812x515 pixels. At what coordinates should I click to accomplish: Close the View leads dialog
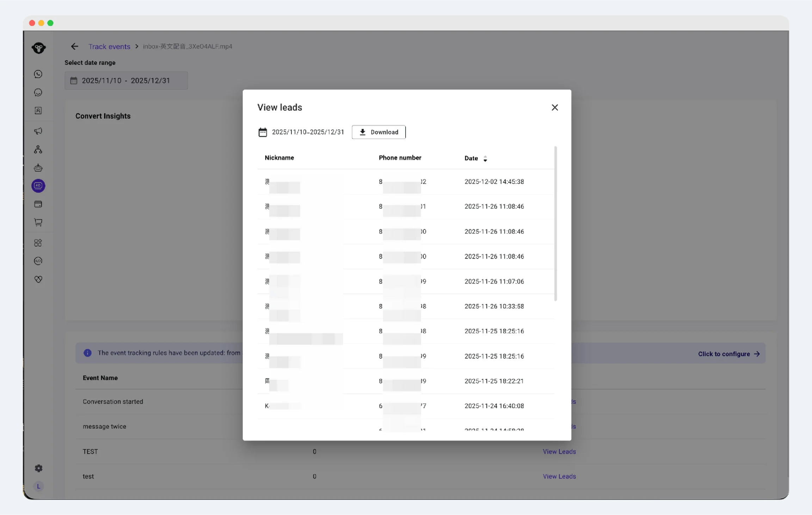click(x=555, y=108)
